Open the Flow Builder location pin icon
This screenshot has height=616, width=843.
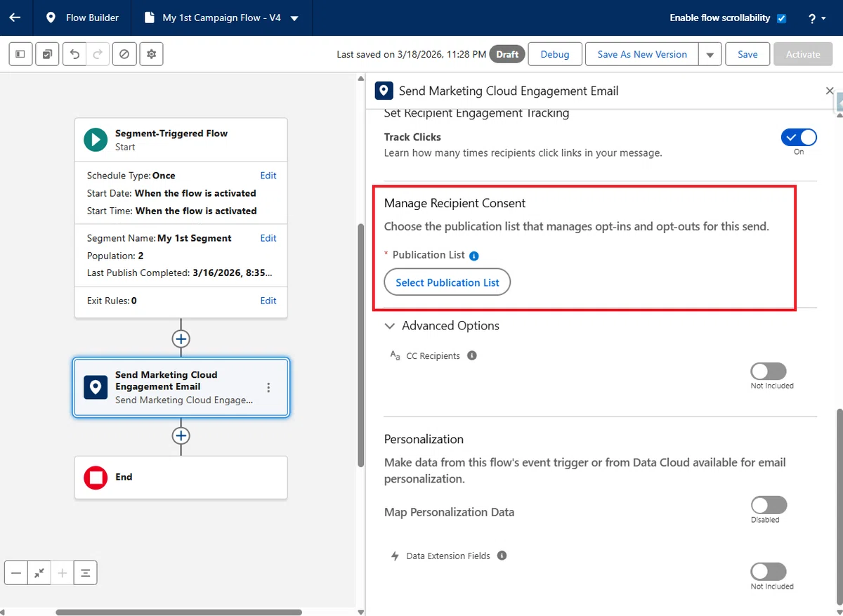click(51, 18)
